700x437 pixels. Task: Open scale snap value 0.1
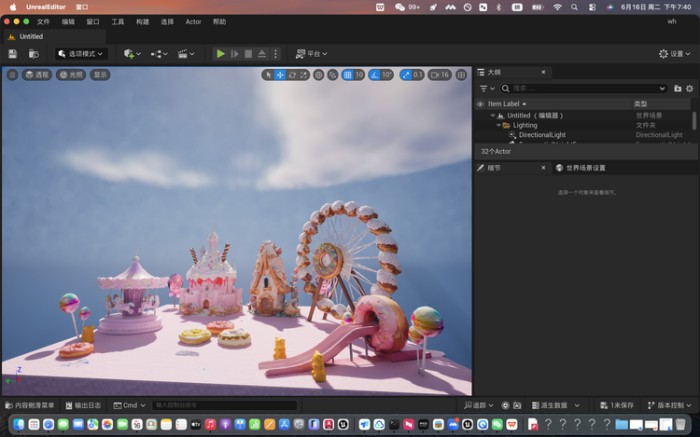(x=417, y=75)
